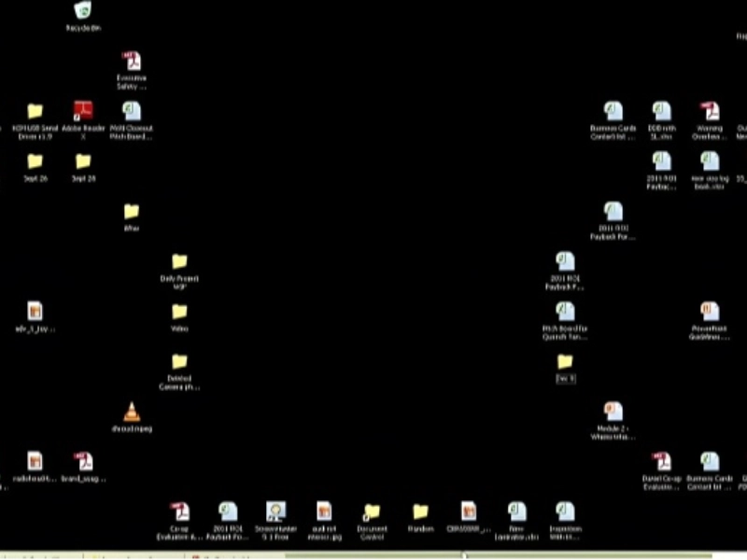Select the New Laminator spreadsheet file

516,511
